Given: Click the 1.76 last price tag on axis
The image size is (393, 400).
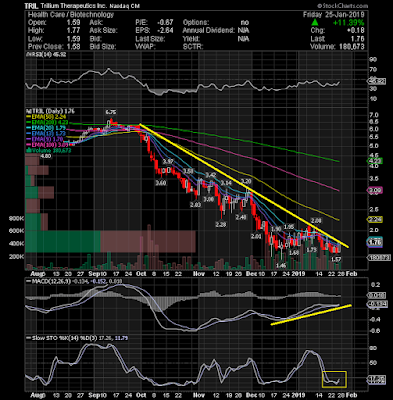Looking at the screenshot, I should pyautogui.click(x=375, y=242).
